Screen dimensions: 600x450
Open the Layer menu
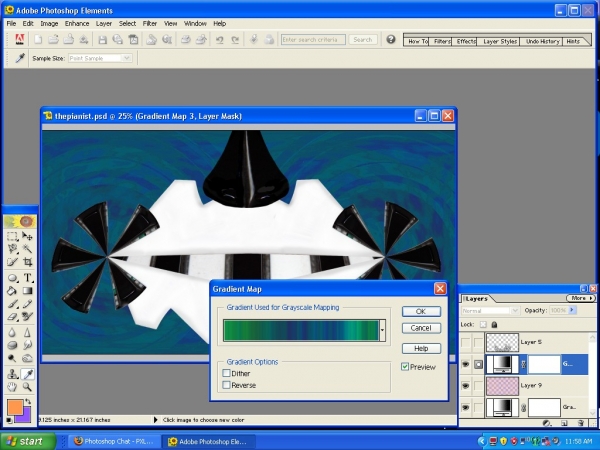[x=104, y=23]
